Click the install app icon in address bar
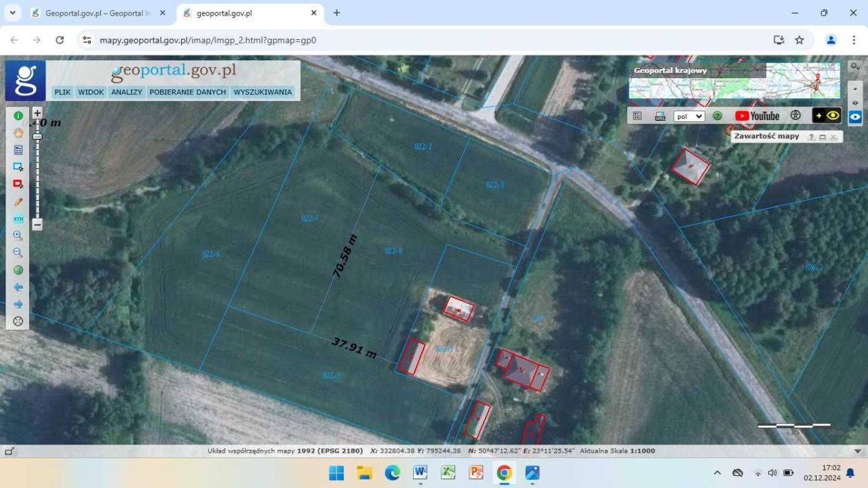This screenshot has width=868, height=488. [x=778, y=40]
